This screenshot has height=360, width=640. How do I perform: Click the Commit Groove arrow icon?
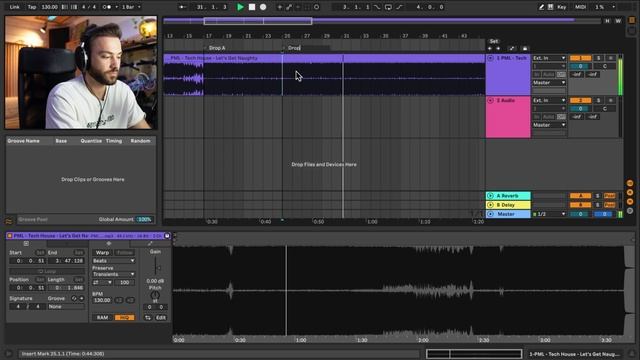[82, 298]
